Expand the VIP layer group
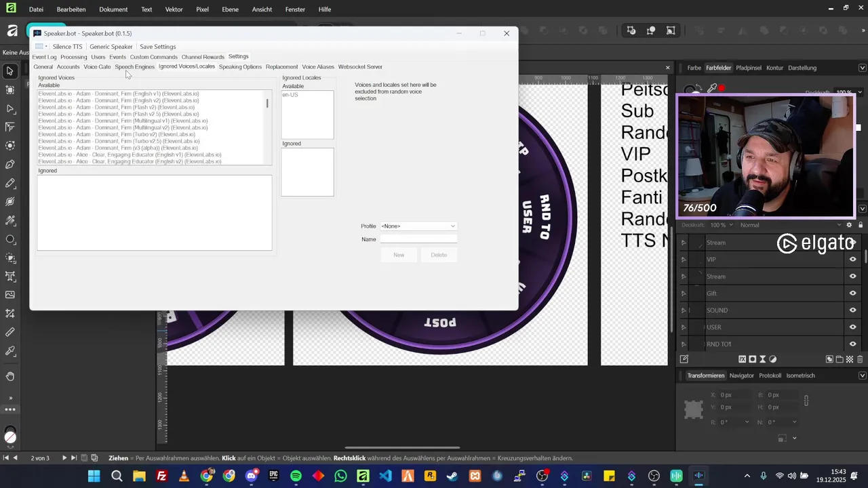The height and width of the screenshot is (488, 868). click(684, 260)
